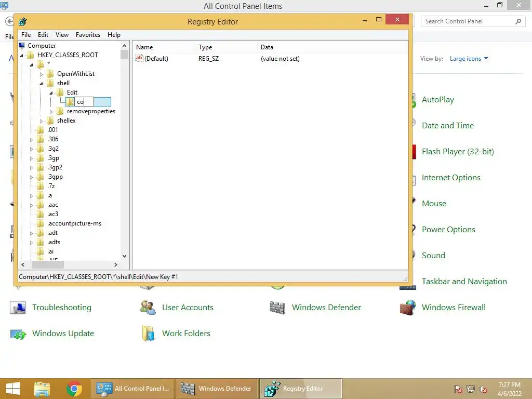Select the HKEY_CLASSES_ROOT folder icon
The image size is (532, 399).
(x=31, y=55)
